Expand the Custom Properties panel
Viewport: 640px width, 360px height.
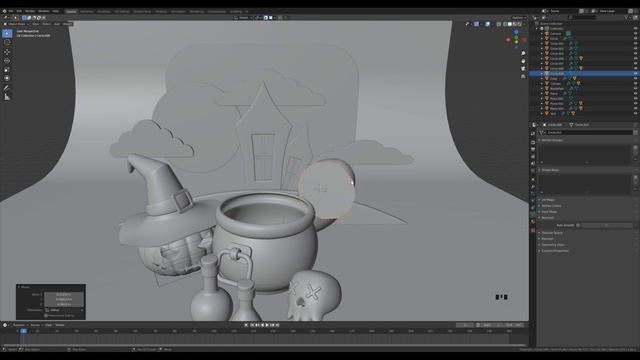pyautogui.click(x=554, y=251)
